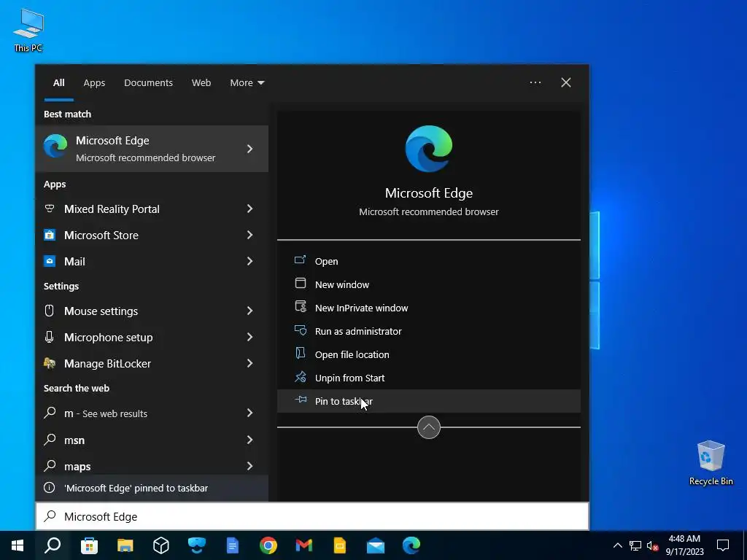The height and width of the screenshot is (560, 747).
Task: Click the 'pinned to taskbar' info message
Action: coord(152,488)
